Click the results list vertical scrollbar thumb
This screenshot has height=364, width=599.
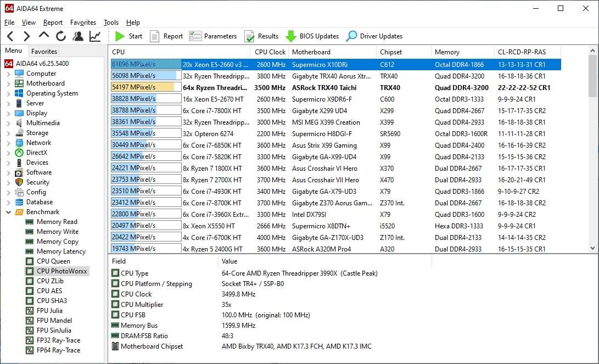click(x=592, y=76)
